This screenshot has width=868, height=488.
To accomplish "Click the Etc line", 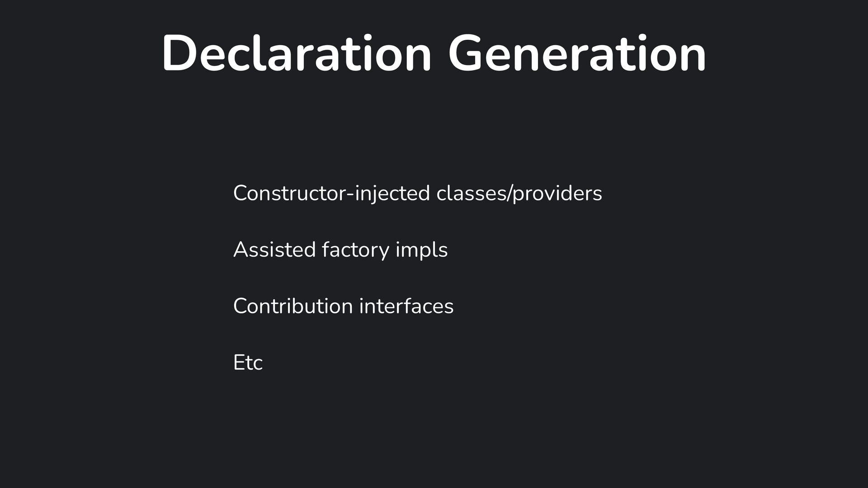I will pyautogui.click(x=248, y=363).
